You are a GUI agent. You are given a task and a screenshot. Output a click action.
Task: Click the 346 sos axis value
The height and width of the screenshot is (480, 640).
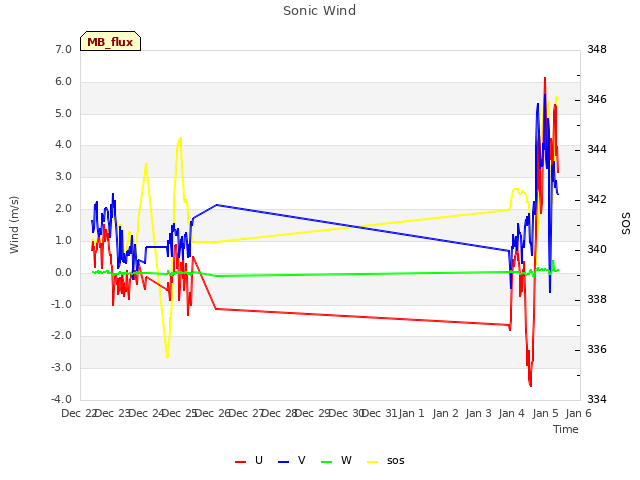pos(597,100)
